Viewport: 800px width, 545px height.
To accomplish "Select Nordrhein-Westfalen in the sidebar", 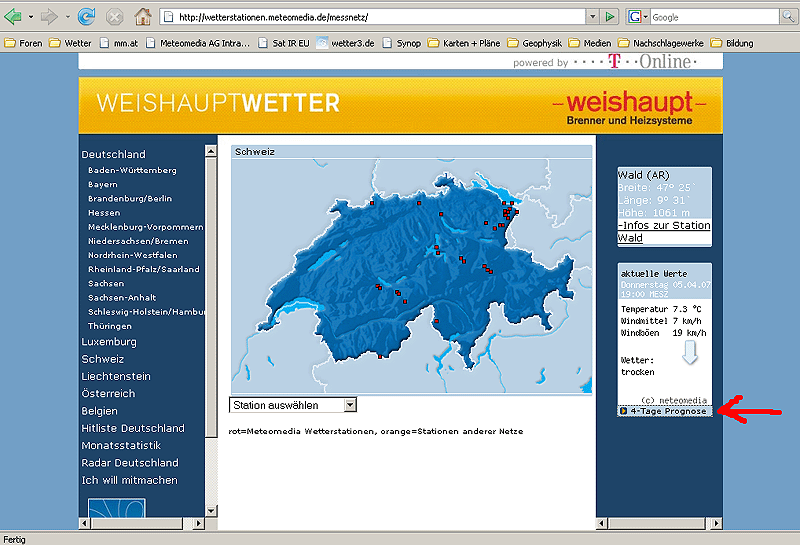I will [133, 255].
